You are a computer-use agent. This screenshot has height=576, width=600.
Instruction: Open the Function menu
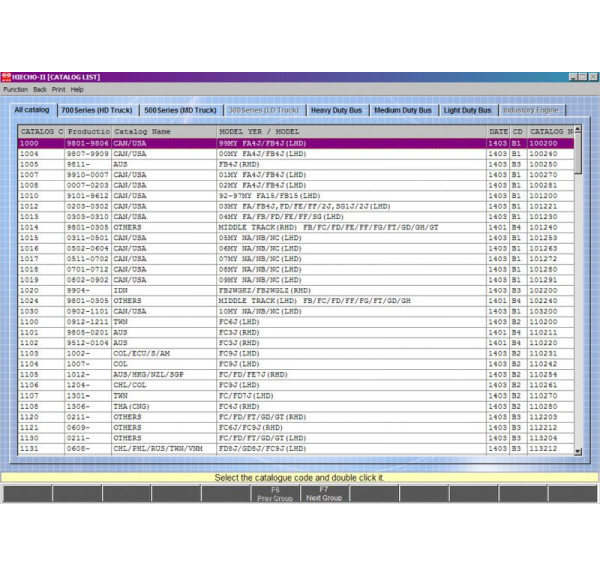click(15, 89)
